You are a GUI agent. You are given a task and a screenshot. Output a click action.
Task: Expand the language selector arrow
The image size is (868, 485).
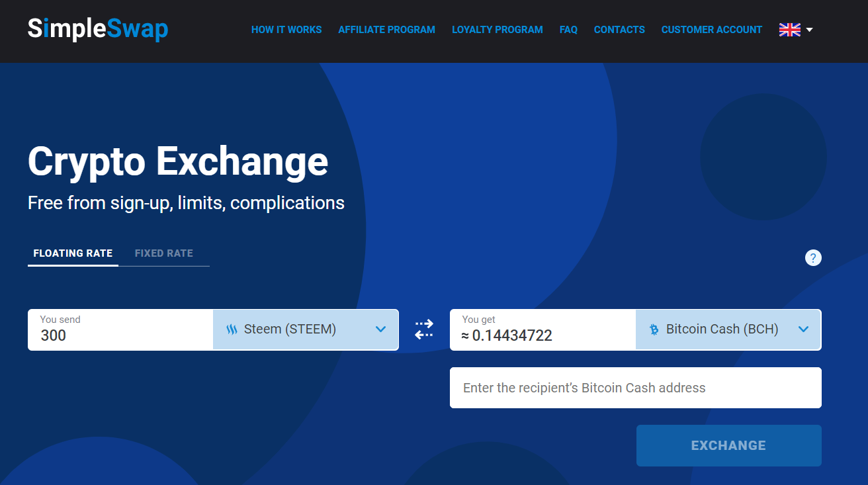click(809, 30)
